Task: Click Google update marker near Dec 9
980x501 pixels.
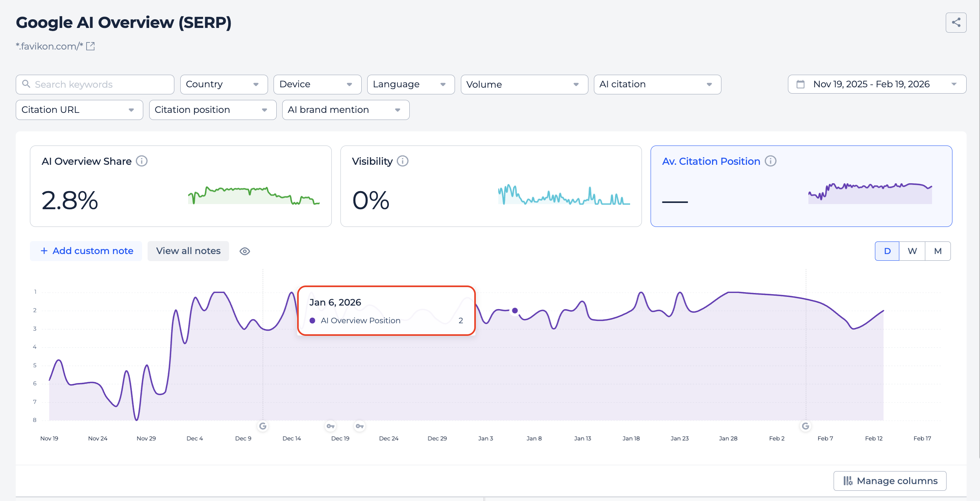Action: (263, 426)
